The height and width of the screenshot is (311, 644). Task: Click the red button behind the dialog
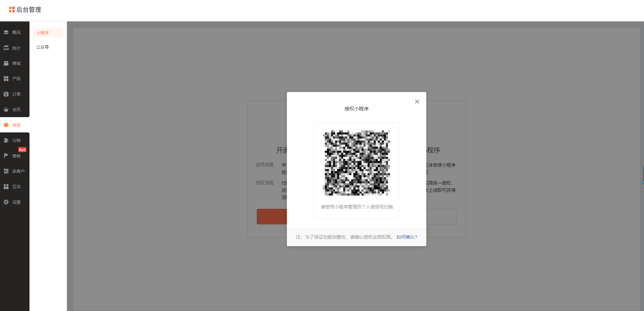272,217
